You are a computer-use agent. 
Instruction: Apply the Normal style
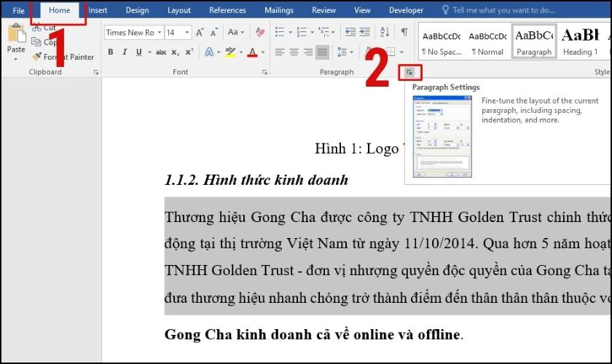(487, 41)
